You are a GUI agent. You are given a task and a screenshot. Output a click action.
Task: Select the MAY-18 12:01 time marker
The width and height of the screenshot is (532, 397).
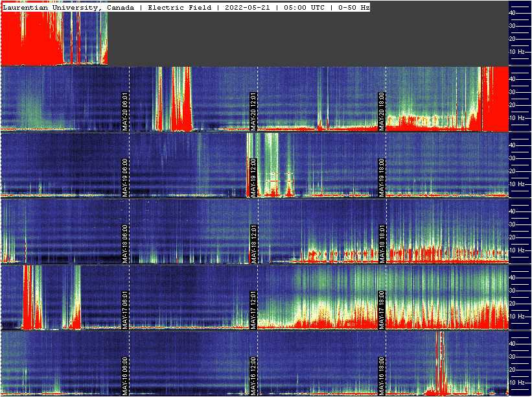(x=254, y=244)
